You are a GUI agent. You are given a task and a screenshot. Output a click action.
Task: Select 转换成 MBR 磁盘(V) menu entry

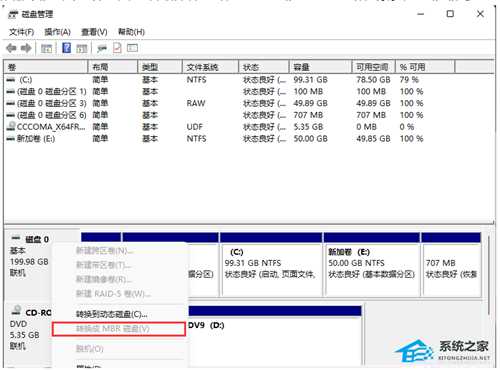tap(119, 329)
